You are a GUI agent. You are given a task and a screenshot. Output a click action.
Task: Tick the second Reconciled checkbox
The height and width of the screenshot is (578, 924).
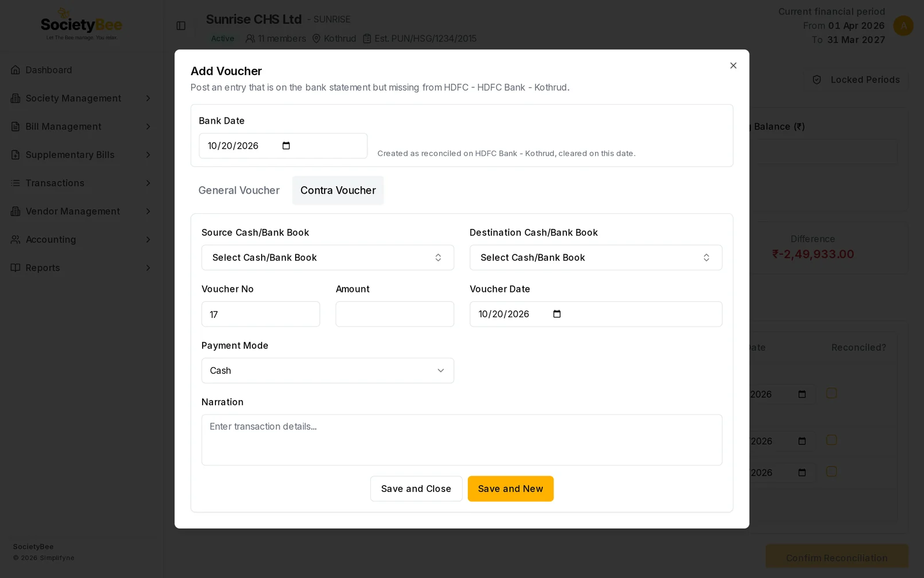click(832, 440)
